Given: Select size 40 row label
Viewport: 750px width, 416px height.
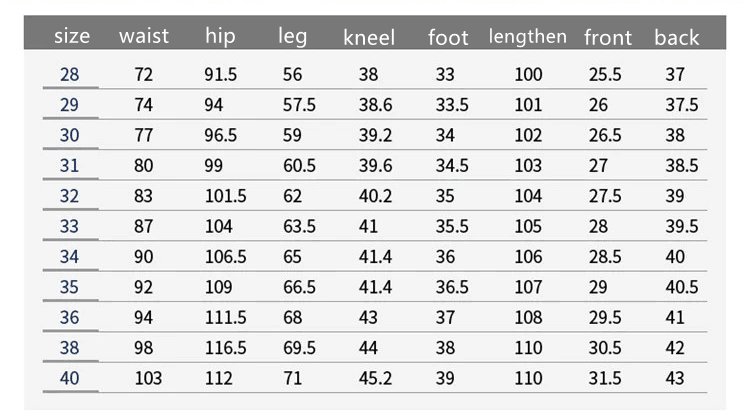Looking at the screenshot, I should (x=69, y=378).
